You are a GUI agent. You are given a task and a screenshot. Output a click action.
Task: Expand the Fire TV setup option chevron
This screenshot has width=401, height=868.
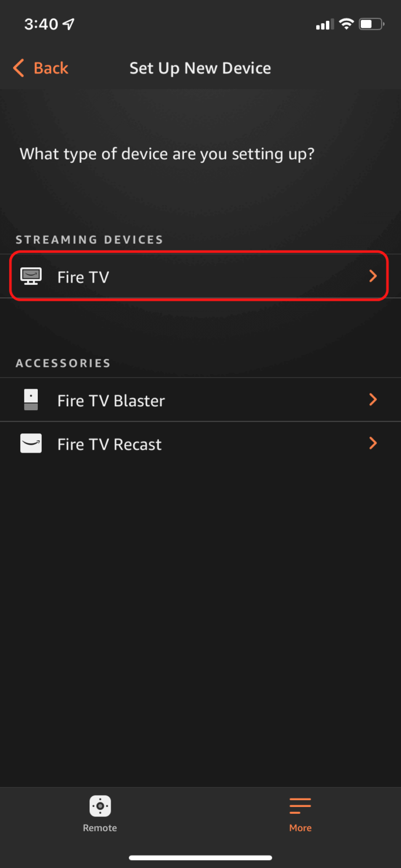(372, 276)
